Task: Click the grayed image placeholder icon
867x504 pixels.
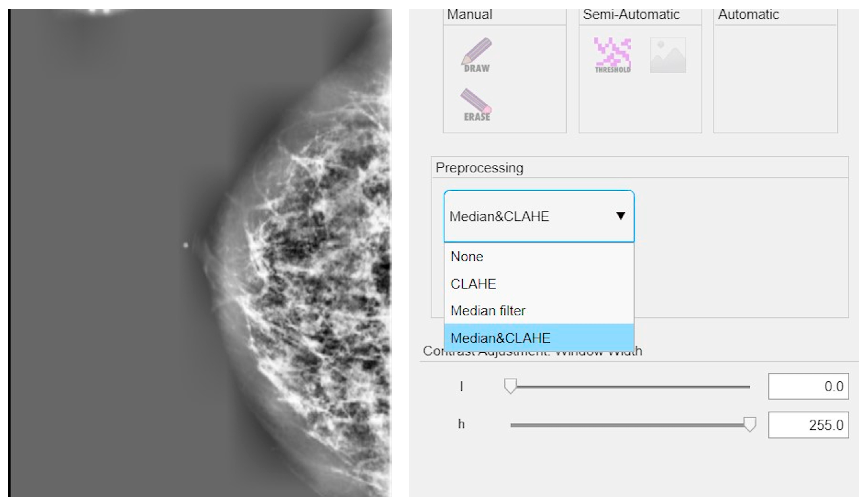Action: coord(668,55)
